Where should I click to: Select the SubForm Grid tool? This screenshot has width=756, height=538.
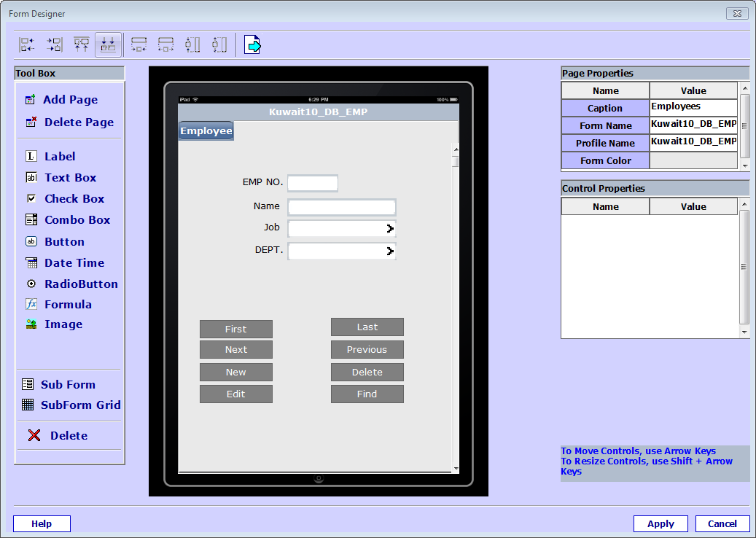click(80, 405)
